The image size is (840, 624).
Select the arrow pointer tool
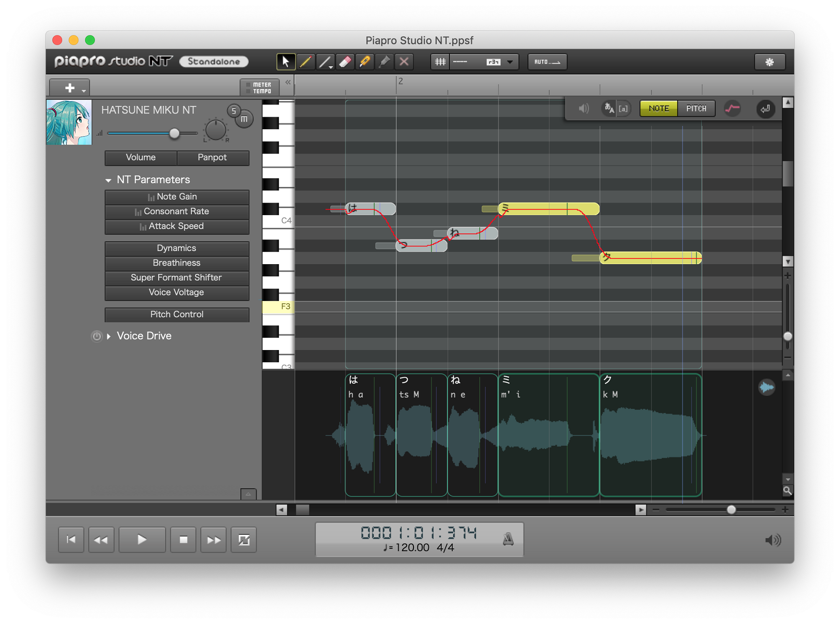pos(286,62)
